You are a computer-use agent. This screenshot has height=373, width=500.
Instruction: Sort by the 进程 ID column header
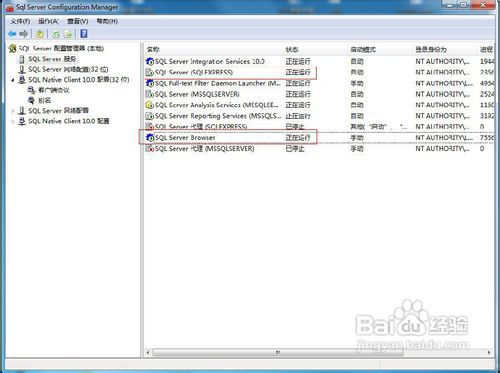tap(487, 49)
